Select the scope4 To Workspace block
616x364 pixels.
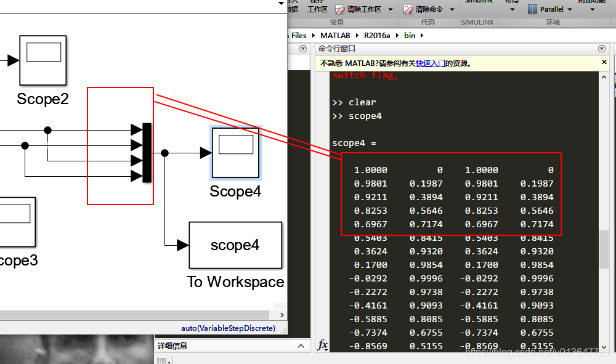point(235,245)
